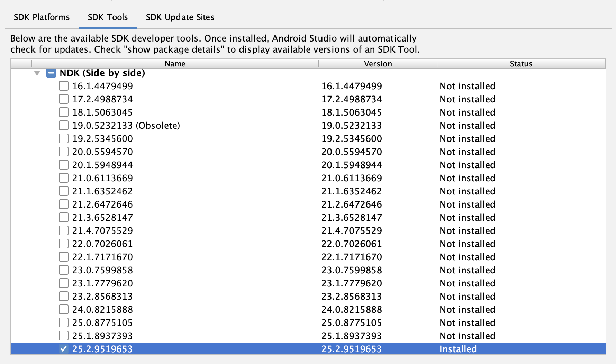This screenshot has width=616, height=364.
Task: Click the Name column header
Action: click(x=175, y=63)
